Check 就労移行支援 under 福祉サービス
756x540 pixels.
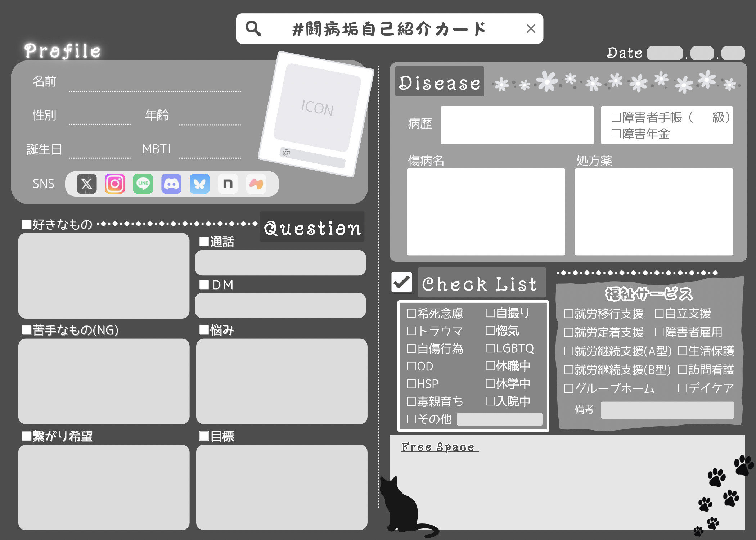coord(569,314)
